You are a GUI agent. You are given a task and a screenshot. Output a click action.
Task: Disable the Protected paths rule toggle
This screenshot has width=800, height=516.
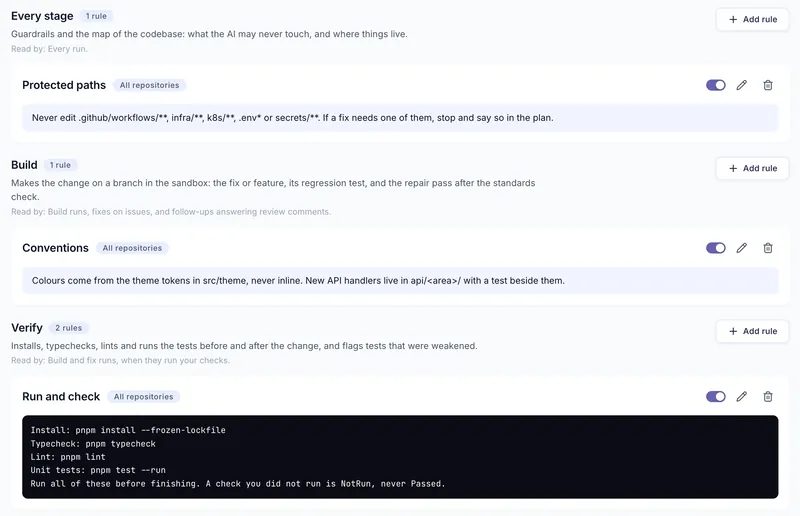click(x=715, y=85)
